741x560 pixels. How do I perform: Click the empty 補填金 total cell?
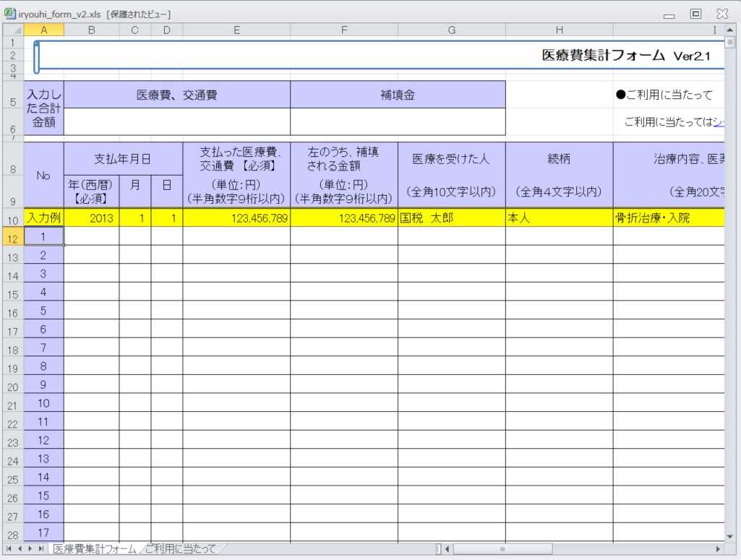(x=398, y=121)
